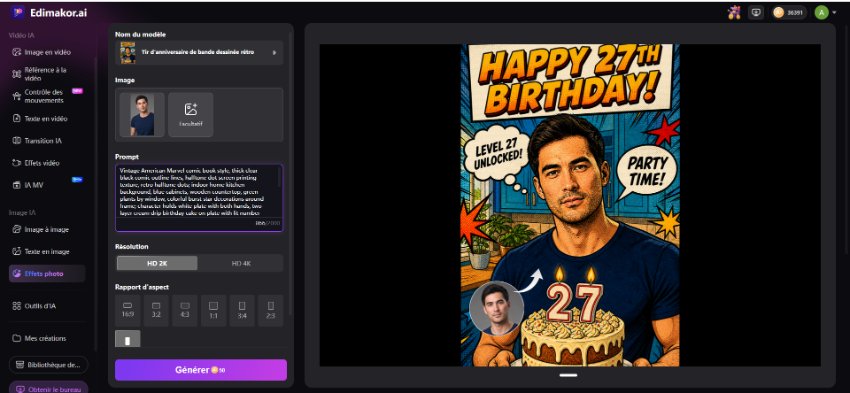
Task: Choose 3:2 aspect ratio
Action: click(156, 311)
